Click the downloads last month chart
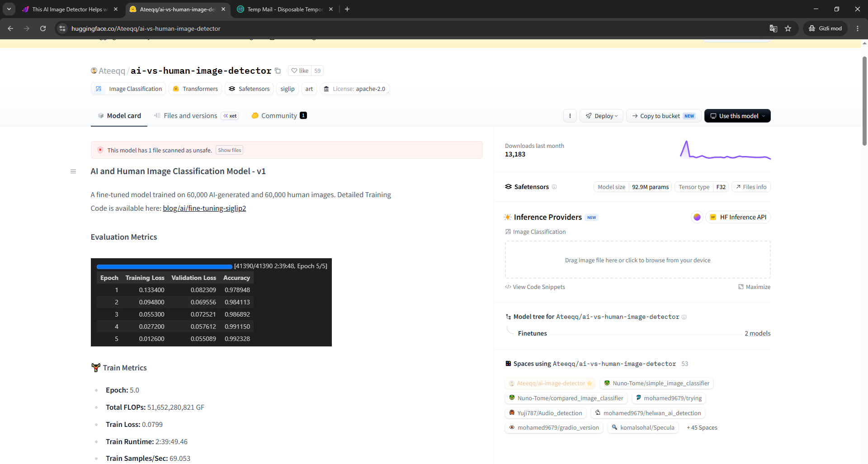This screenshot has width=868, height=464. [x=725, y=150]
